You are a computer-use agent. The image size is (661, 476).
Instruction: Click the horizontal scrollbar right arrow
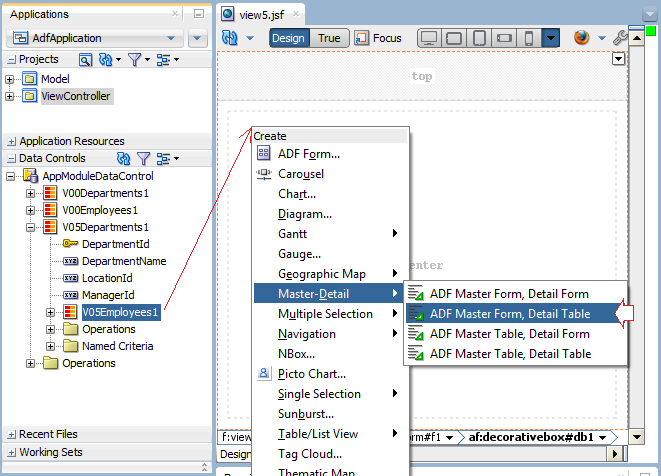click(x=615, y=454)
